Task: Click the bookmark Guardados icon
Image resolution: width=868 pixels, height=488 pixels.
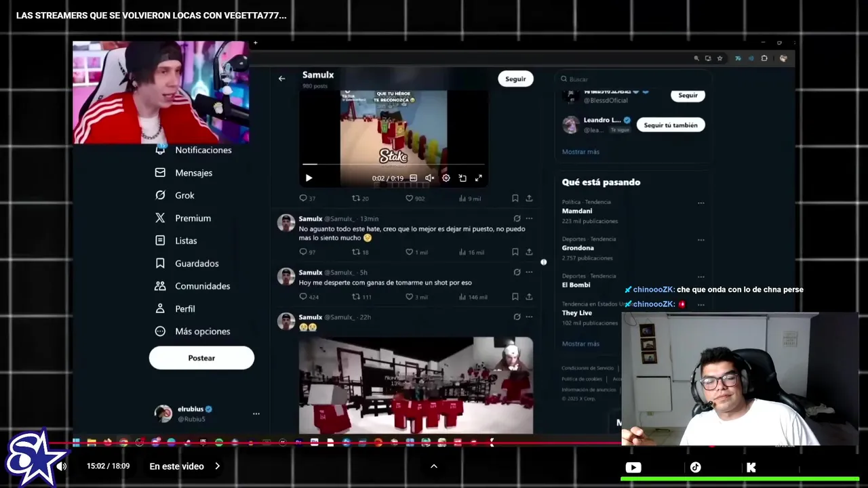Action: (160, 263)
